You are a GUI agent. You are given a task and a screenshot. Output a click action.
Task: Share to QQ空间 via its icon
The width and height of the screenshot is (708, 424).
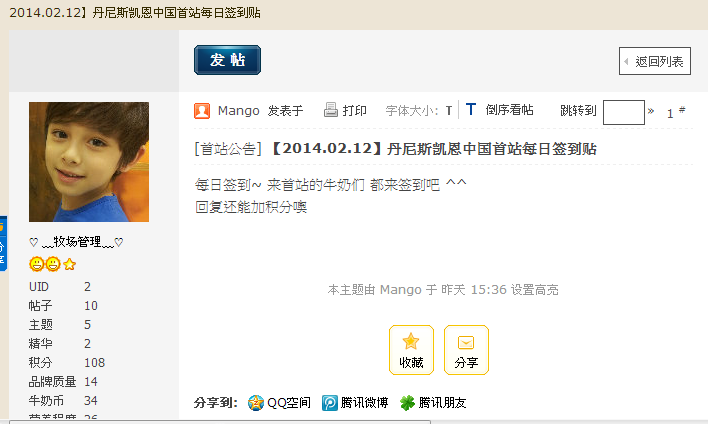[256, 402]
